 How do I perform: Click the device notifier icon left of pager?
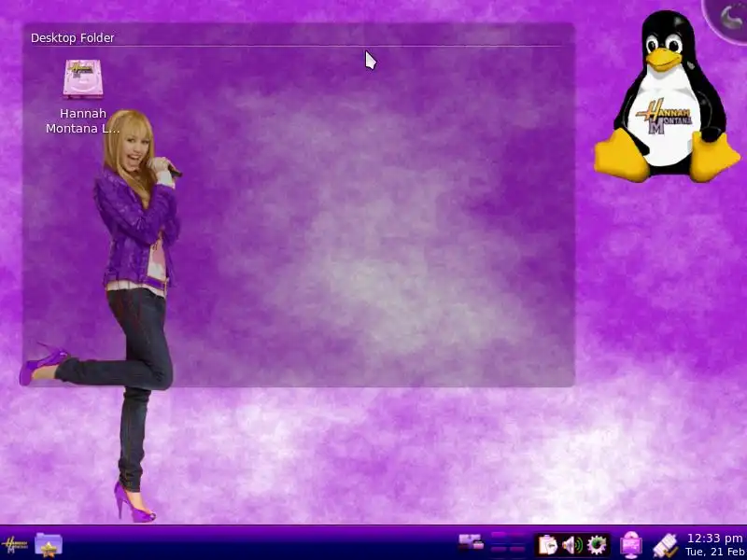(471, 543)
